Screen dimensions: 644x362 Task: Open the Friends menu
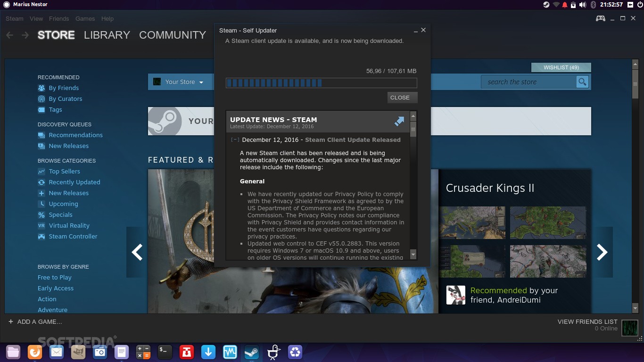(59, 19)
